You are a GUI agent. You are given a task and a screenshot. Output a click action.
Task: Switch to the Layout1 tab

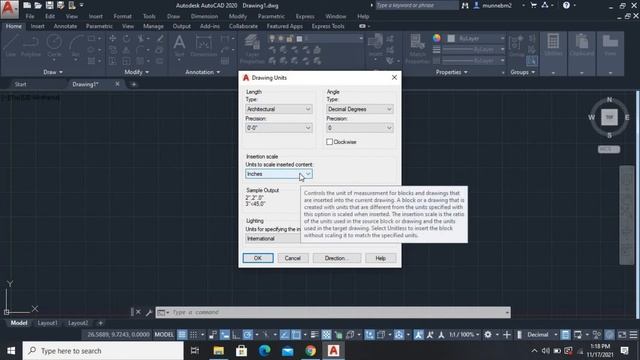[47, 323]
